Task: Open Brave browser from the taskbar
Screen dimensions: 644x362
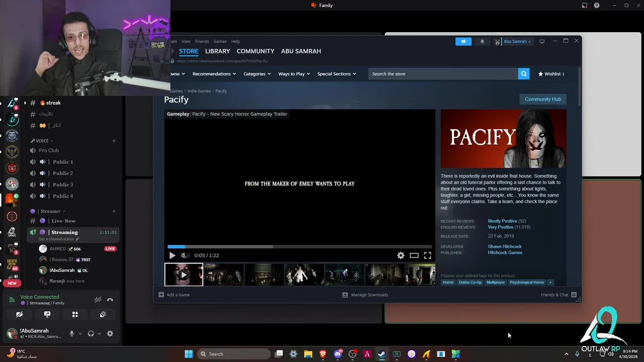Action: (x=323, y=354)
